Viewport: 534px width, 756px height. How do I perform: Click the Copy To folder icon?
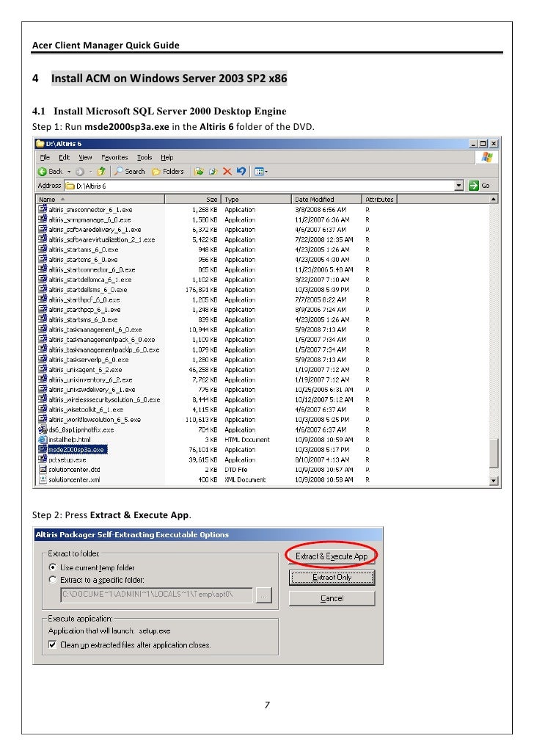click(x=213, y=172)
